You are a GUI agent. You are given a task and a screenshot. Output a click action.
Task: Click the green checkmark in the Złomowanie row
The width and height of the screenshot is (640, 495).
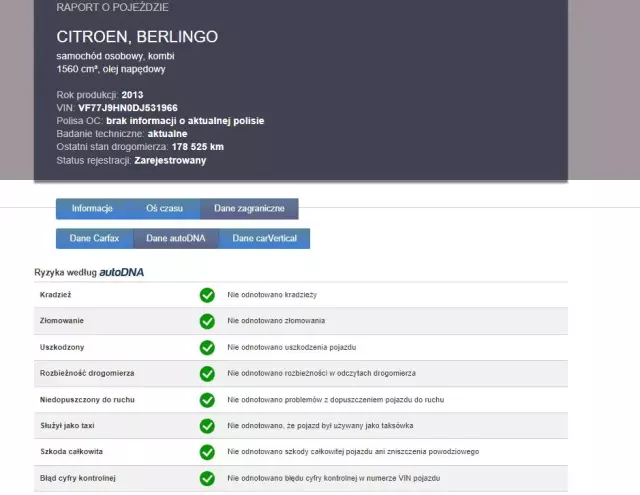[x=207, y=321]
